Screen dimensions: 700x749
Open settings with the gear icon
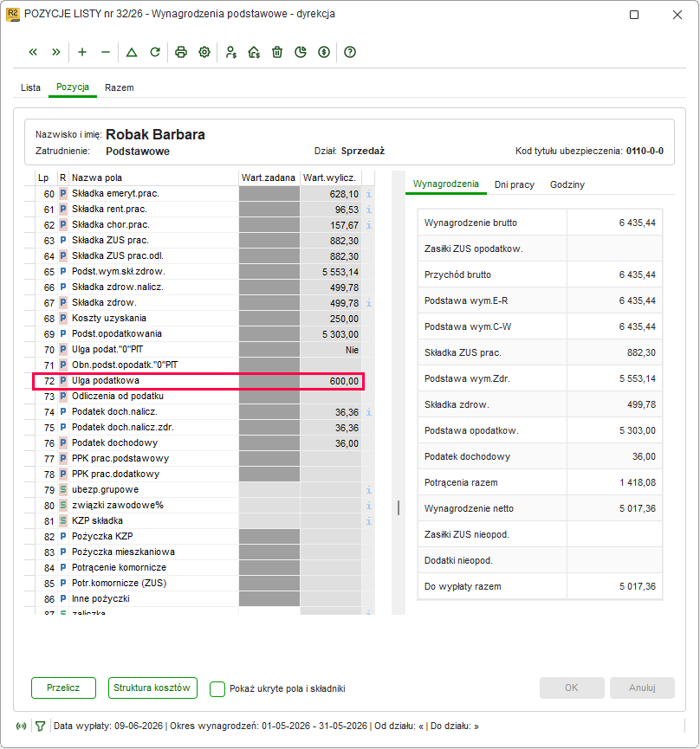tap(204, 52)
